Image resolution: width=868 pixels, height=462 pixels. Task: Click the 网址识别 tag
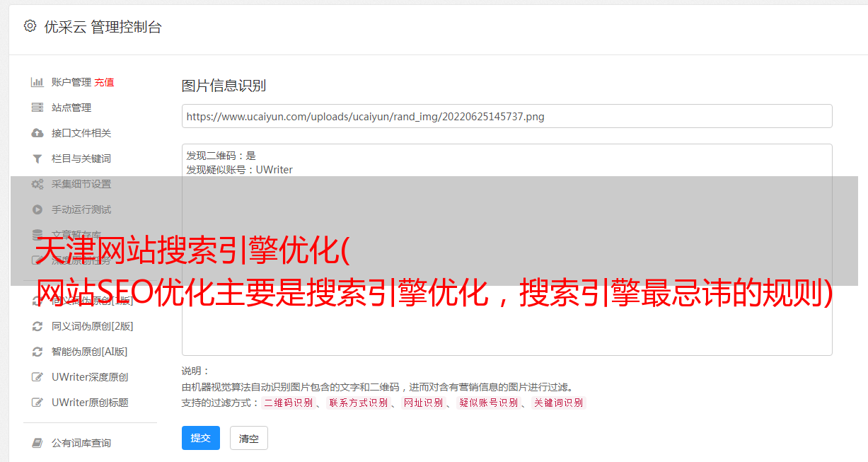423,403
